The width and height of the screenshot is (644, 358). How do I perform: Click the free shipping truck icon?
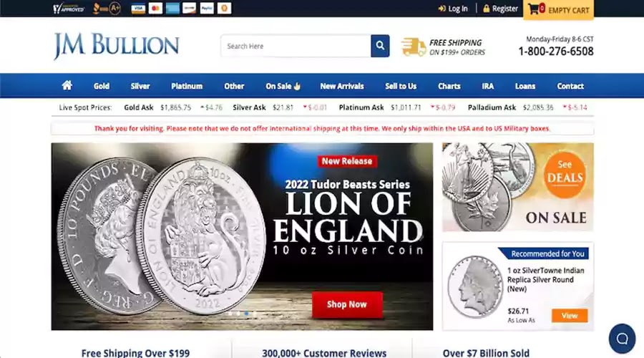(413, 47)
